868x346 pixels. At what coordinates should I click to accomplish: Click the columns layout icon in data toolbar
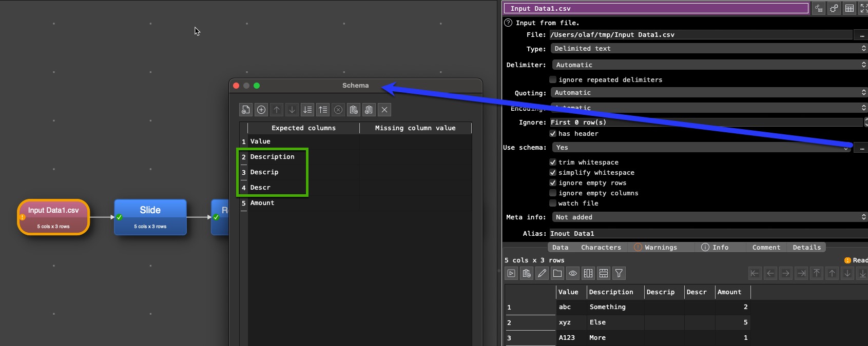coord(588,274)
